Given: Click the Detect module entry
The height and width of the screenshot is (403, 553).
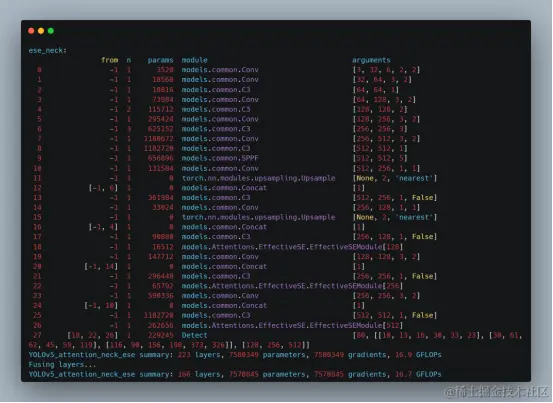Looking at the screenshot, I should coord(195,335).
